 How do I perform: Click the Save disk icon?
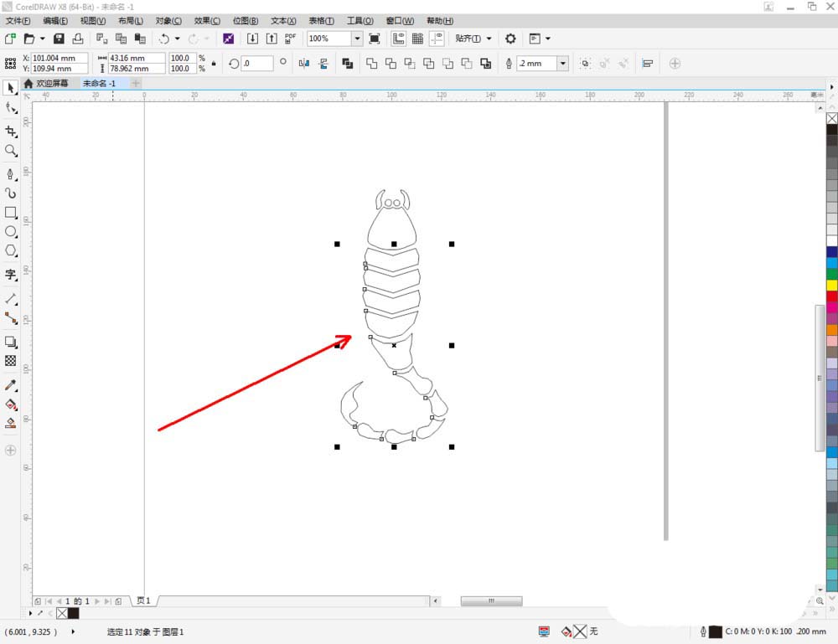click(x=59, y=39)
